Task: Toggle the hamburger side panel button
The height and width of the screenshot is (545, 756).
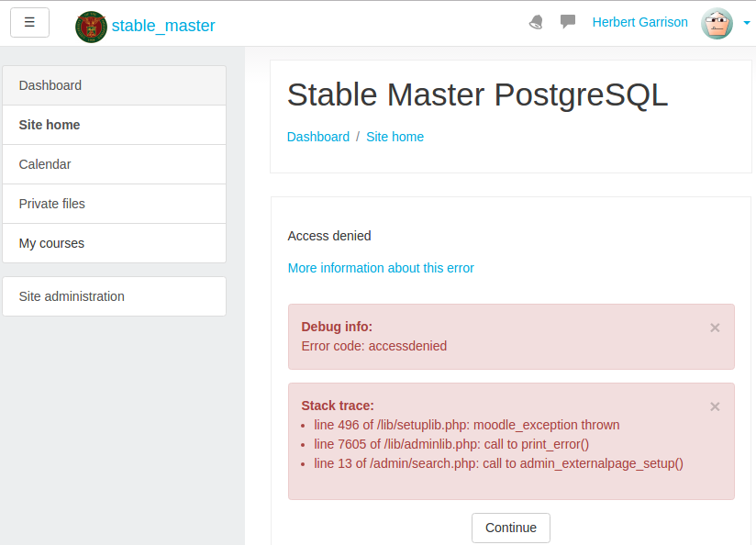Action: click(x=29, y=22)
